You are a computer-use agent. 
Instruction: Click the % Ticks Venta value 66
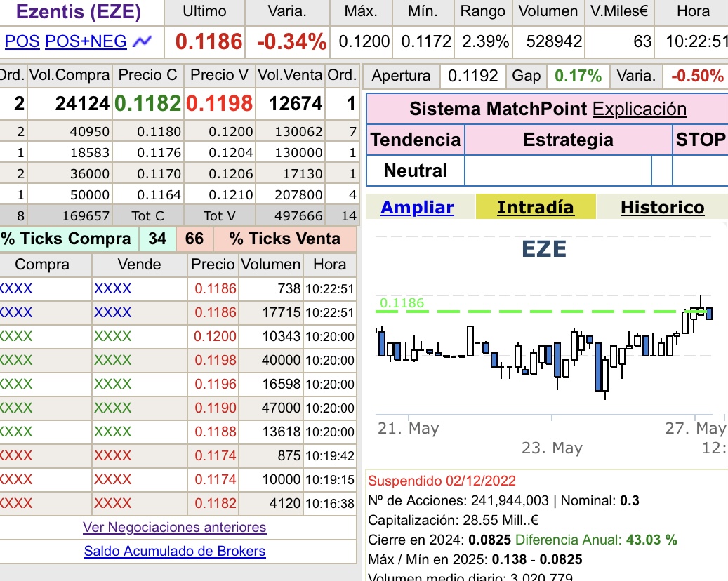point(194,239)
